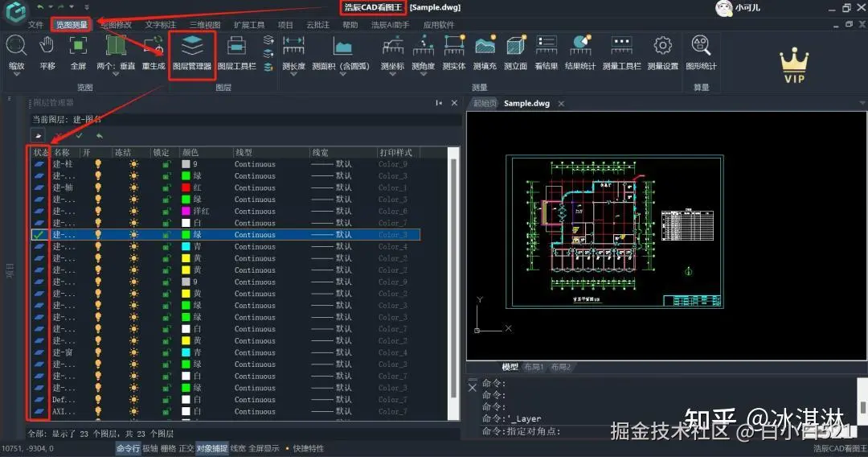This screenshot has height=457, width=868.
Task: Switch to 布局1 layout tab
Action: pos(534,367)
